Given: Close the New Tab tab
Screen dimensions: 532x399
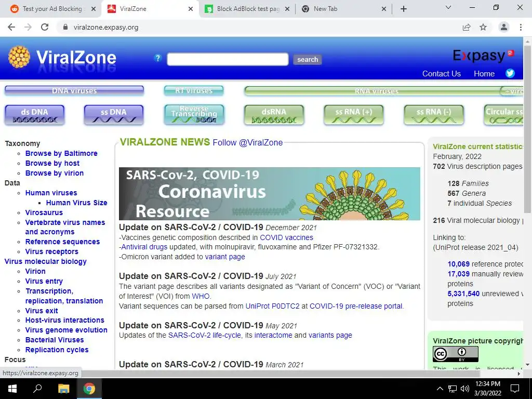Looking at the screenshot, I should point(384,9).
